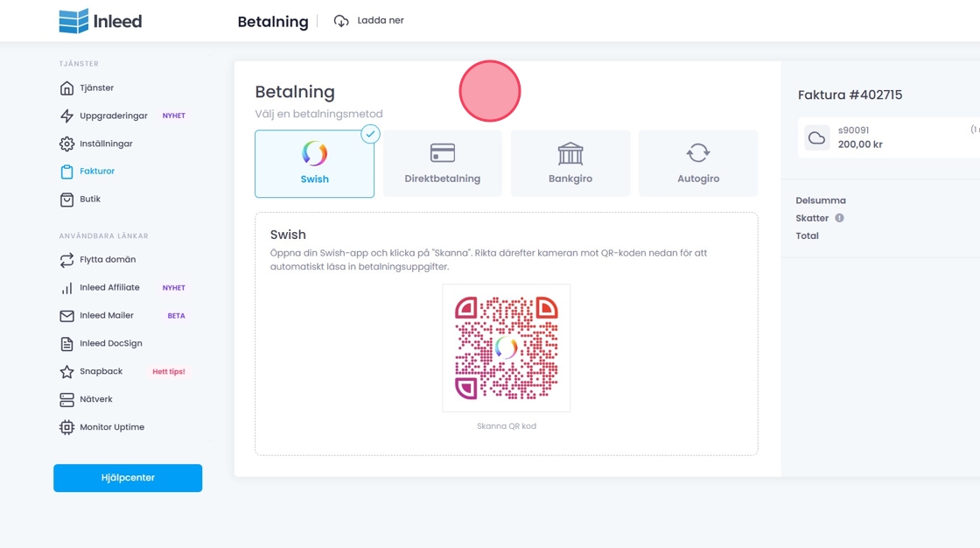980x548 pixels.
Task: Click the Fakturor clipboard icon
Action: pos(66,172)
